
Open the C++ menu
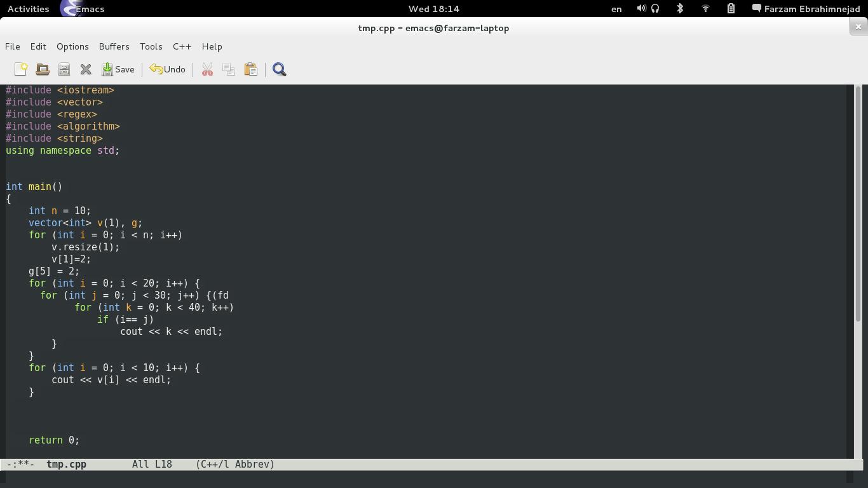click(182, 46)
